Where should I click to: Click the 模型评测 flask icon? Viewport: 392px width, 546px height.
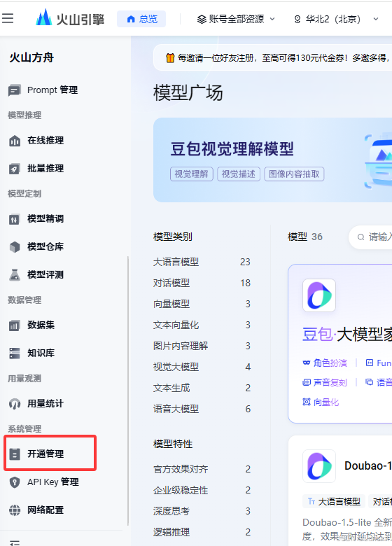(14, 274)
